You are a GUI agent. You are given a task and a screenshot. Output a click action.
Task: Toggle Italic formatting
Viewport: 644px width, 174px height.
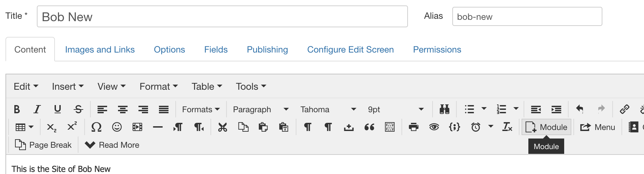37,109
